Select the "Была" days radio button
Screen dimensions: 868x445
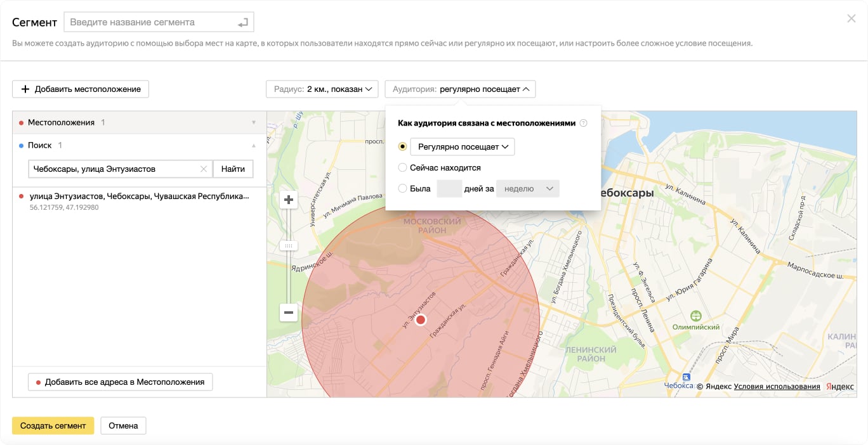coord(402,188)
